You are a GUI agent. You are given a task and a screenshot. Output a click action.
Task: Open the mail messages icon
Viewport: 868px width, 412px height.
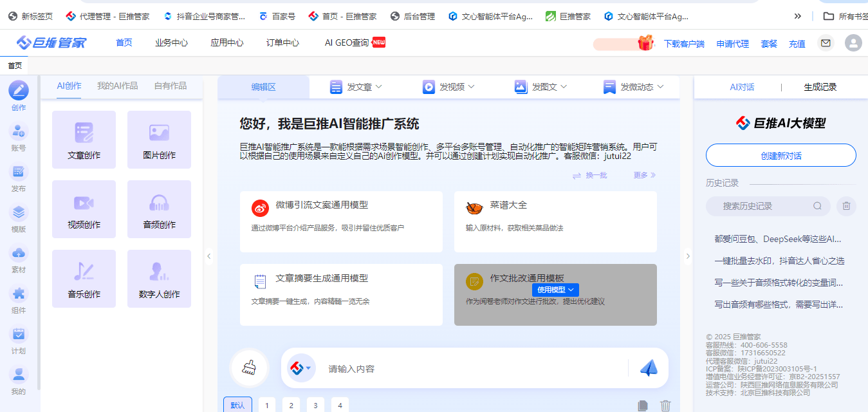tap(826, 43)
